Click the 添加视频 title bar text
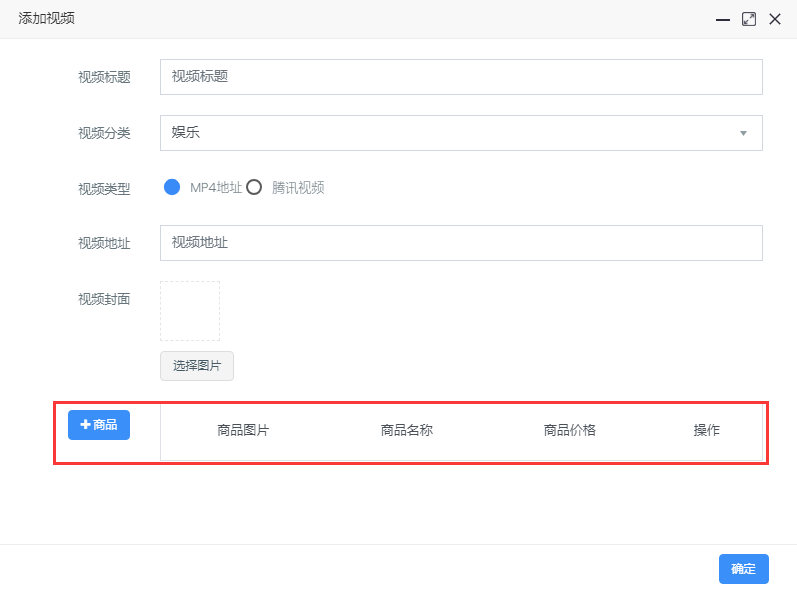 46,19
